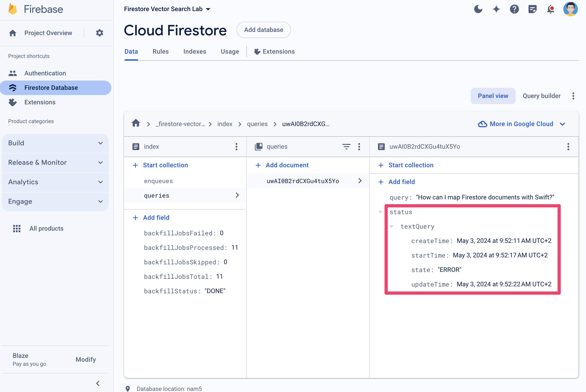Select Query builder view
This screenshot has width=586, height=392.
(541, 96)
